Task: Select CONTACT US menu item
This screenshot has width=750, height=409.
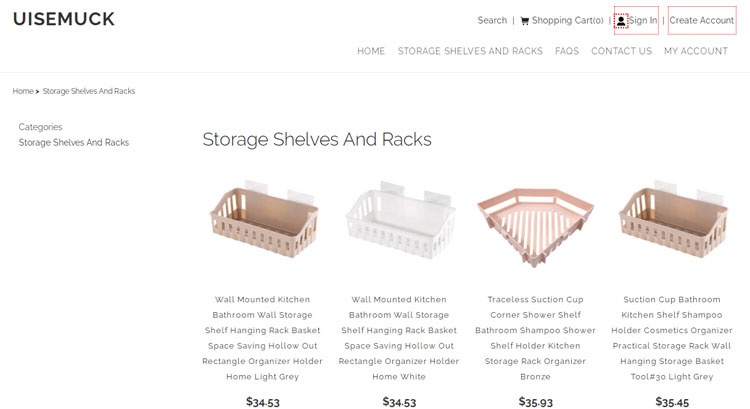Action: [x=621, y=51]
